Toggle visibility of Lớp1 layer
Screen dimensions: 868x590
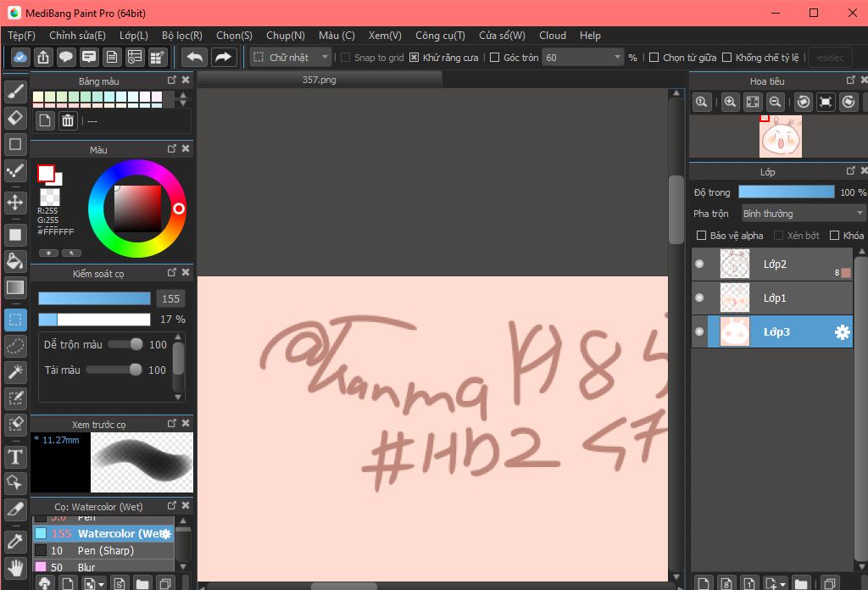699,298
